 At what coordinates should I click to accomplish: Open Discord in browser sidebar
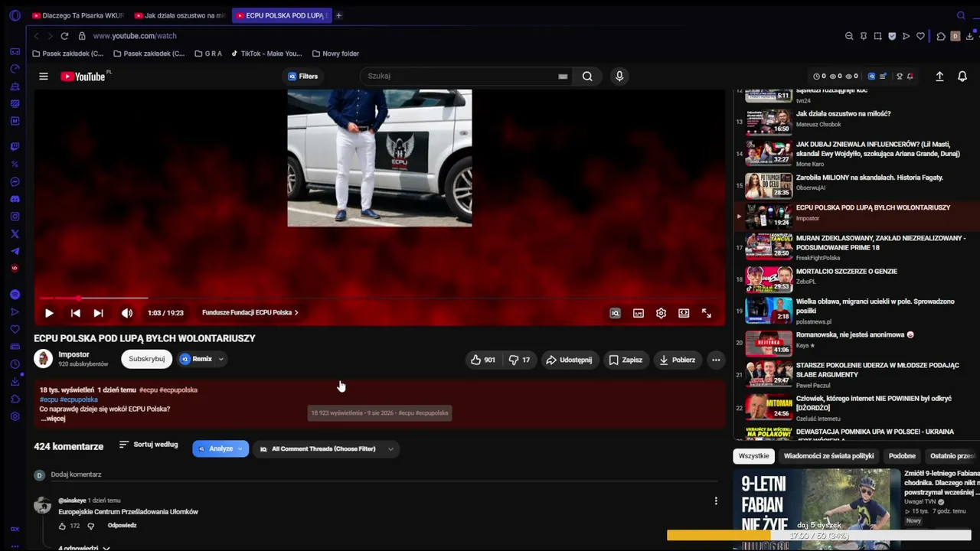[15, 199]
